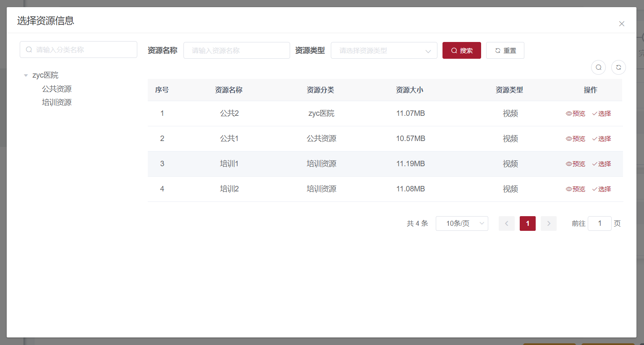This screenshot has height=345, width=644.
Task: Click the 重置 button
Action: coord(505,50)
